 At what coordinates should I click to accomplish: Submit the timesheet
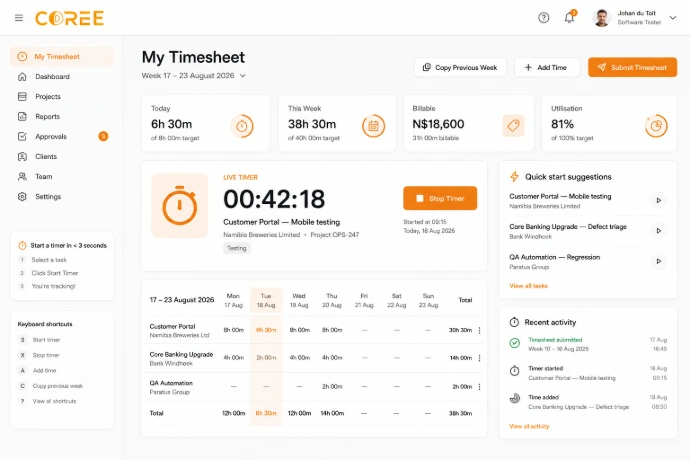pyautogui.click(x=632, y=67)
